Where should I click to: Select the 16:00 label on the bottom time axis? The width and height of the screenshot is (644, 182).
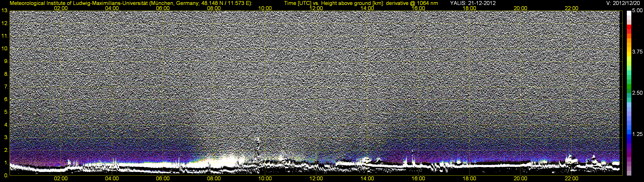pyautogui.click(x=418, y=179)
